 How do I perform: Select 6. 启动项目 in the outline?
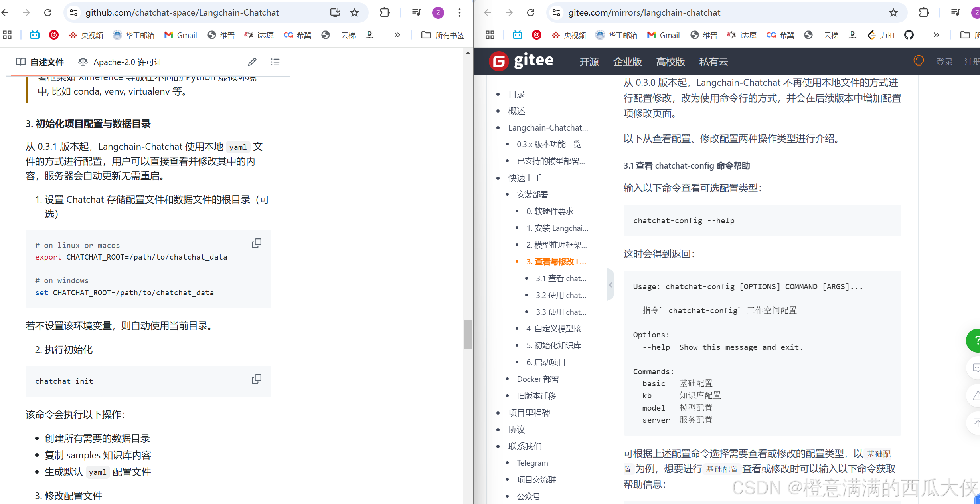546,362
